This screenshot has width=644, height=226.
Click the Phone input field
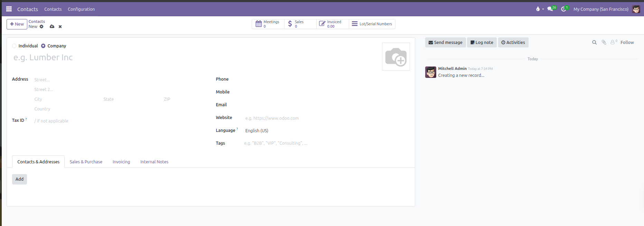pos(327,79)
